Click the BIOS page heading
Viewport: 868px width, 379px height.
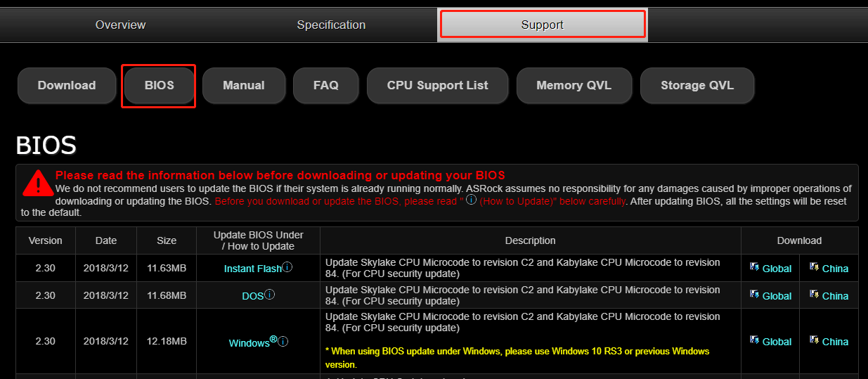(x=46, y=146)
